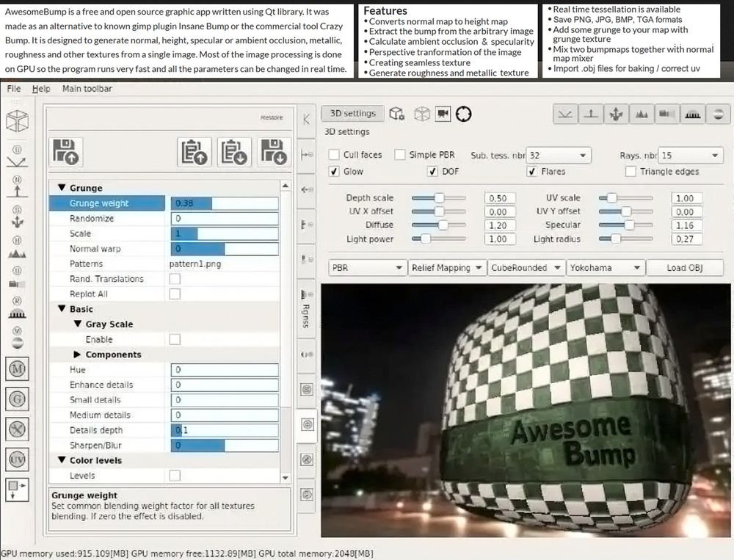
Task: Open the Relief Mapping dropdown
Action: (x=447, y=268)
